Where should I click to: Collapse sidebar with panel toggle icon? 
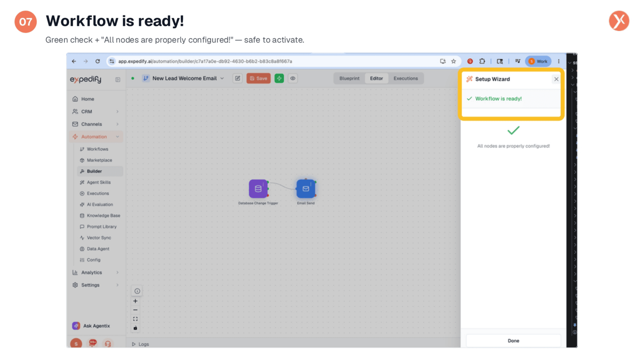click(x=118, y=80)
